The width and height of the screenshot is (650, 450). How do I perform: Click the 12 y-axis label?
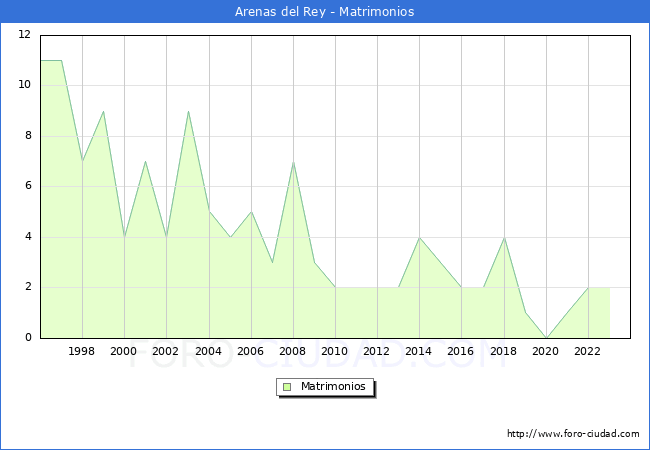[x=25, y=35]
